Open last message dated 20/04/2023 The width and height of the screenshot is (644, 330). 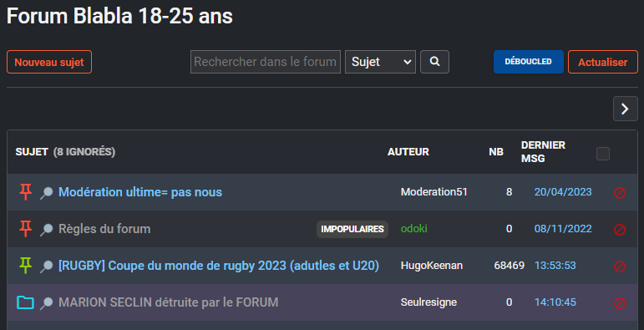click(563, 192)
